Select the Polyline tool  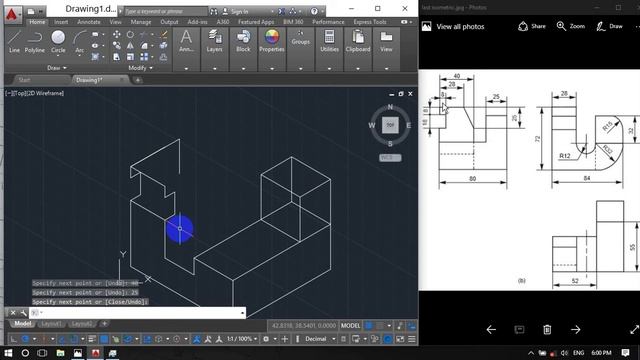coord(35,42)
